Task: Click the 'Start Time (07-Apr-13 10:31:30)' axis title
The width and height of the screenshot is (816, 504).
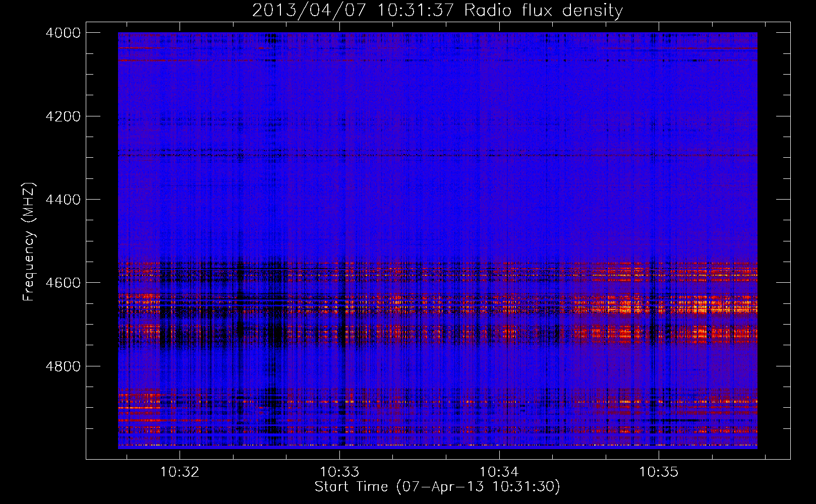Action: click(x=437, y=487)
